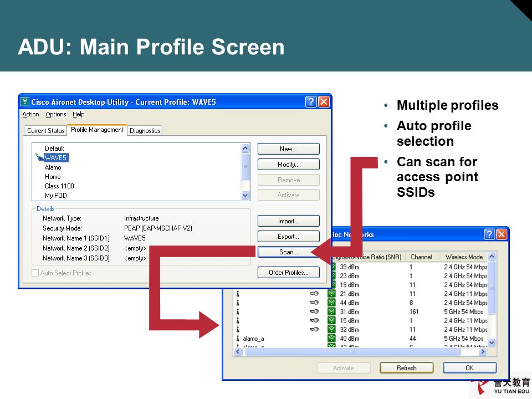Click the help icon in the scan networks window

[489, 234]
